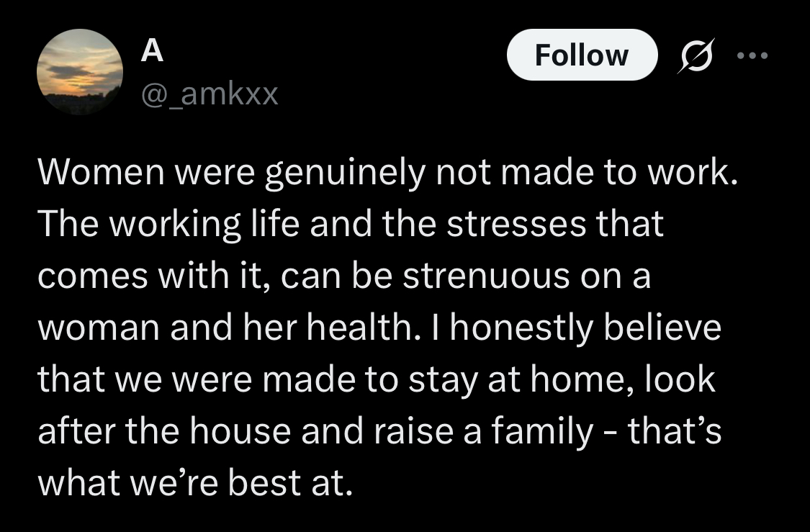The height and width of the screenshot is (532, 810).
Task: Click the Follow button
Action: 582,55
